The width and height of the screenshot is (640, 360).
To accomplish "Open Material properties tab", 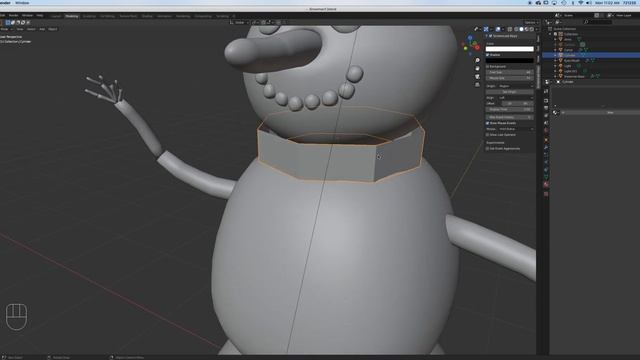I will 546,184.
